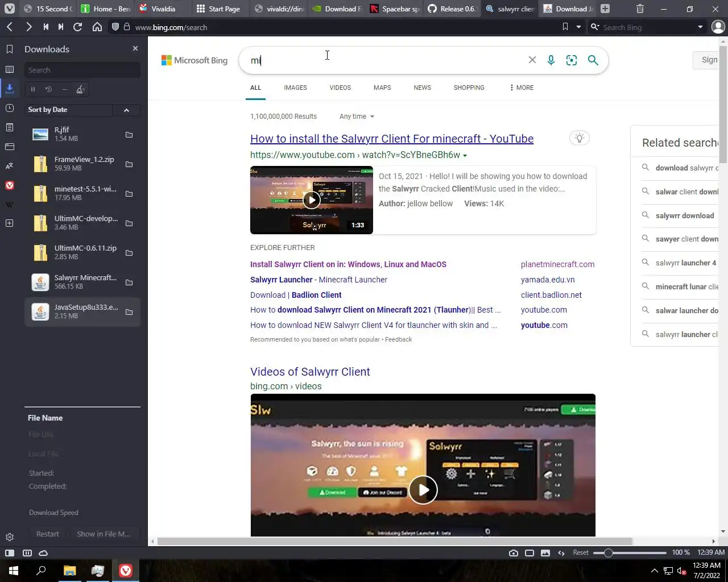728x582 pixels.
Task: Click in the Downloads search field
Action: pyautogui.click(x=82, y=70)
